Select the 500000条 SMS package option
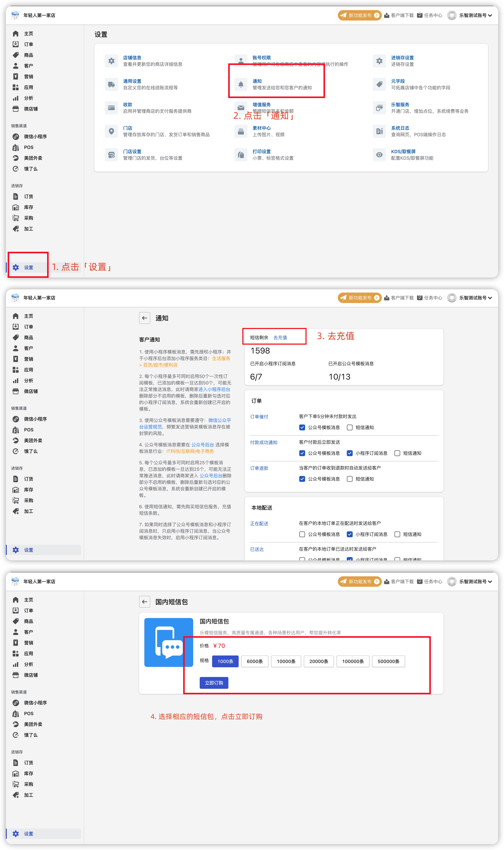The image size is (504, 850). tap(389, 661)
